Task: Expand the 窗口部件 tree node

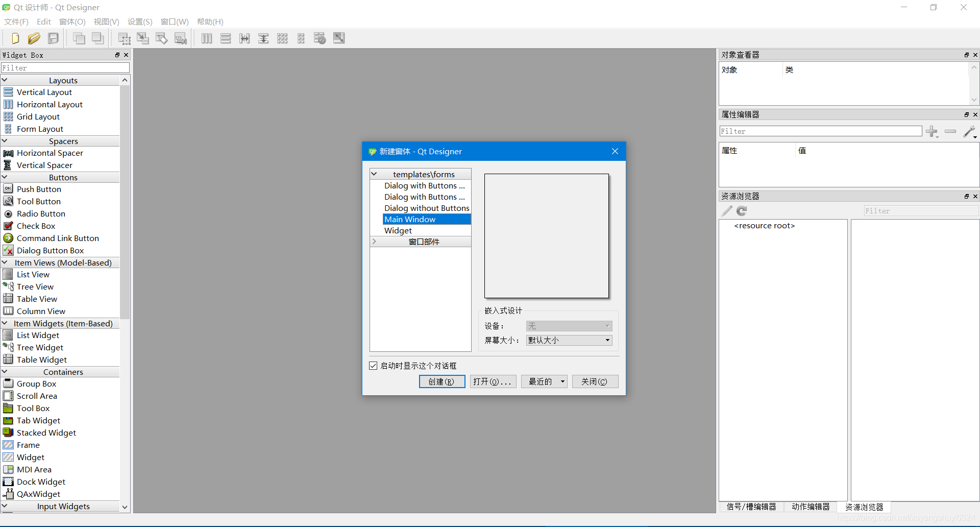Action: point(374,242)
